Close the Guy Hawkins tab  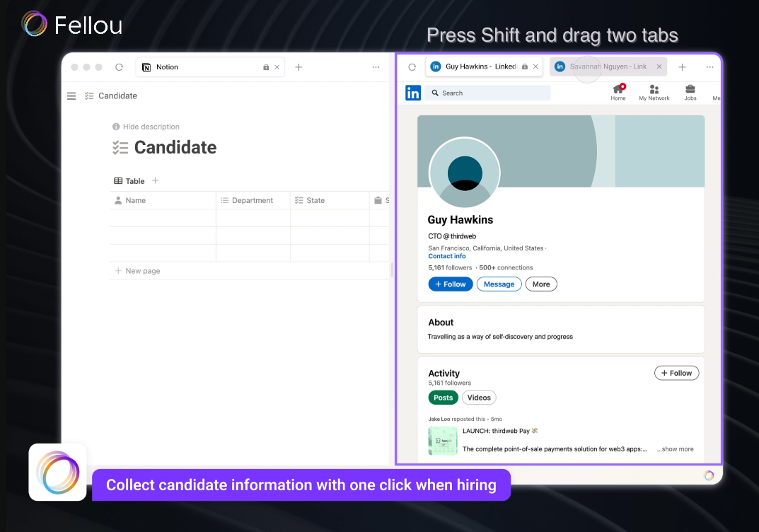click(x=535, y=66)
